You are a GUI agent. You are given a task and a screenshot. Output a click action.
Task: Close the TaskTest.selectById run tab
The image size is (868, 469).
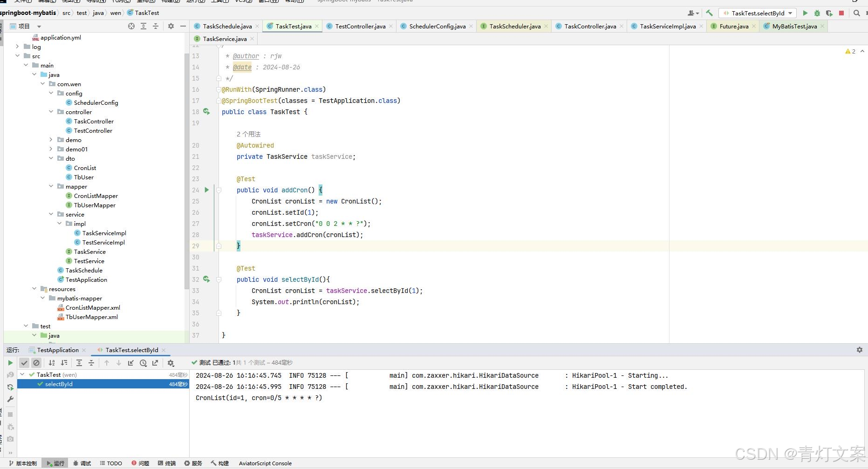pos(164,350)
